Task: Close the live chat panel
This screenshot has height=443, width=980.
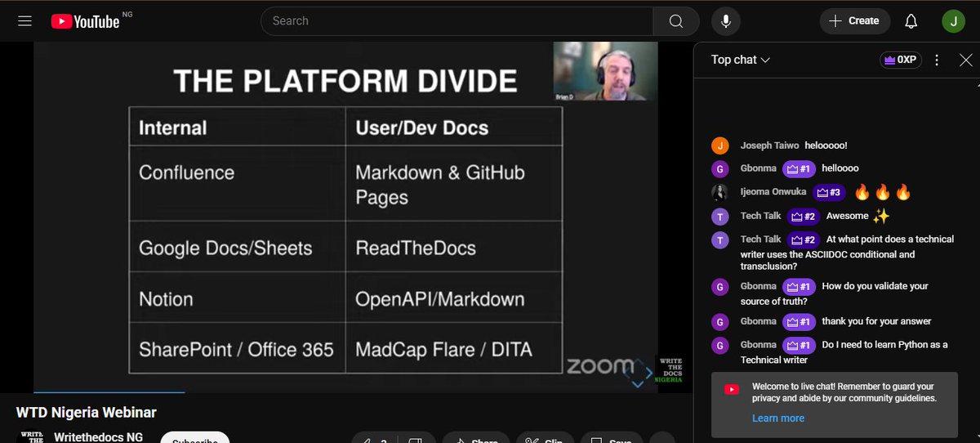Action: 965,60
